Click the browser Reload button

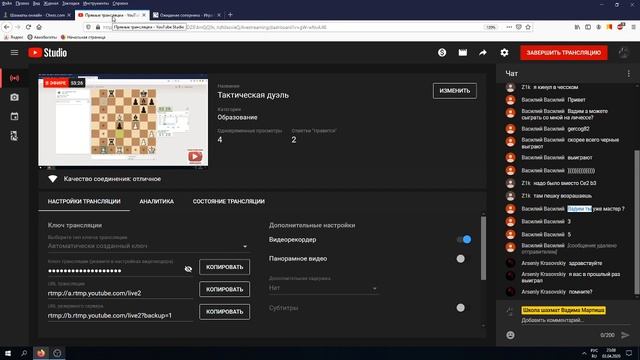click(28, 27)
